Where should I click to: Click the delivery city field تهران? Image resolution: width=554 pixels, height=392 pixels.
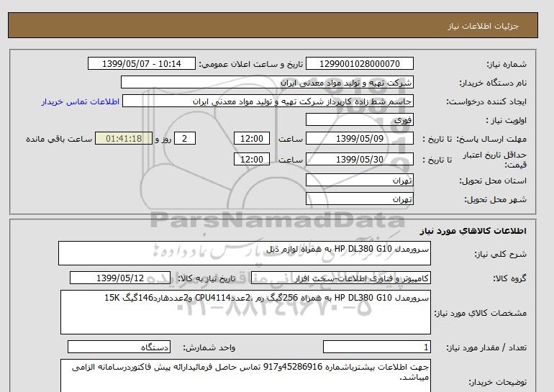(x=359, y=199)
